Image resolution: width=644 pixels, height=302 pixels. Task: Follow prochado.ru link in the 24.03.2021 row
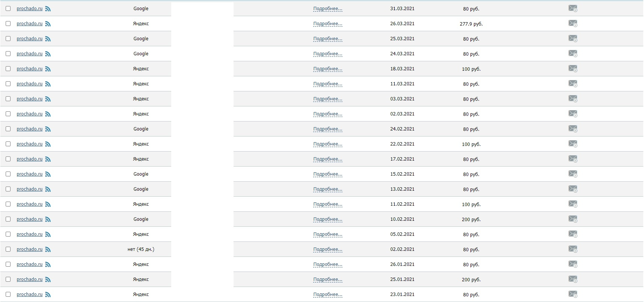[30, 54]
